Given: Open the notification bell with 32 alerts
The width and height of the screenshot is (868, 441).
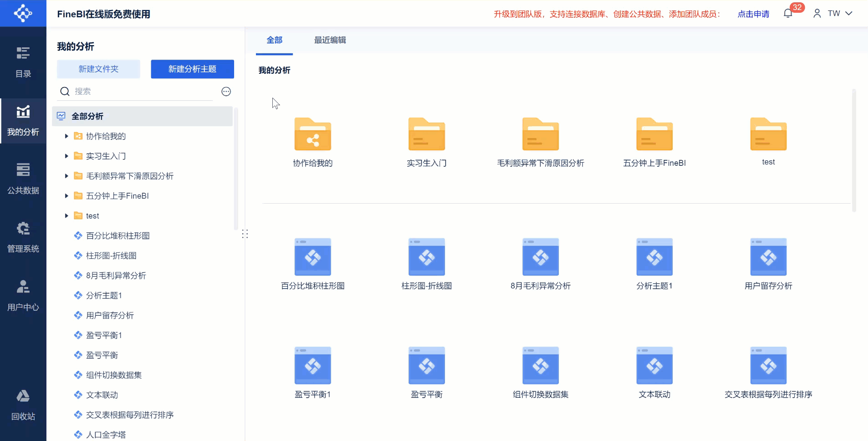Looking at the screenshot, I should (787, 13).
